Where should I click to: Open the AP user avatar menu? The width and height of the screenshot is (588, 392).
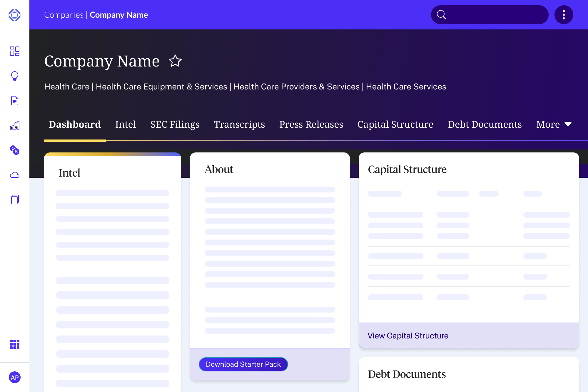(x=14, y=377)
